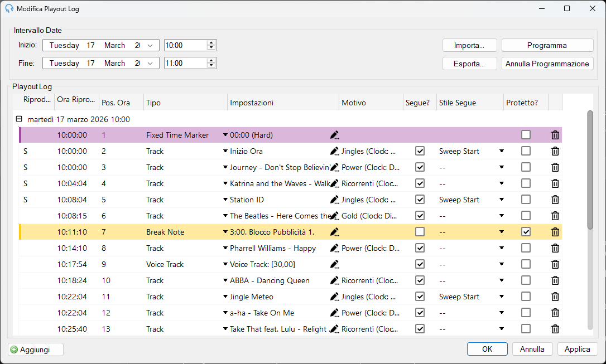Edit the Blocco Pubblicità break note
The width and height of the screenshot is (606, 364).
click(335, 232)
